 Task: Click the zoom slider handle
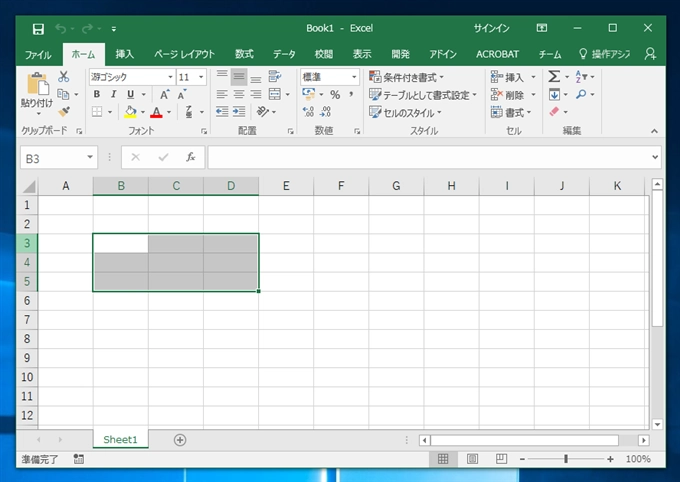click(566, 459)
